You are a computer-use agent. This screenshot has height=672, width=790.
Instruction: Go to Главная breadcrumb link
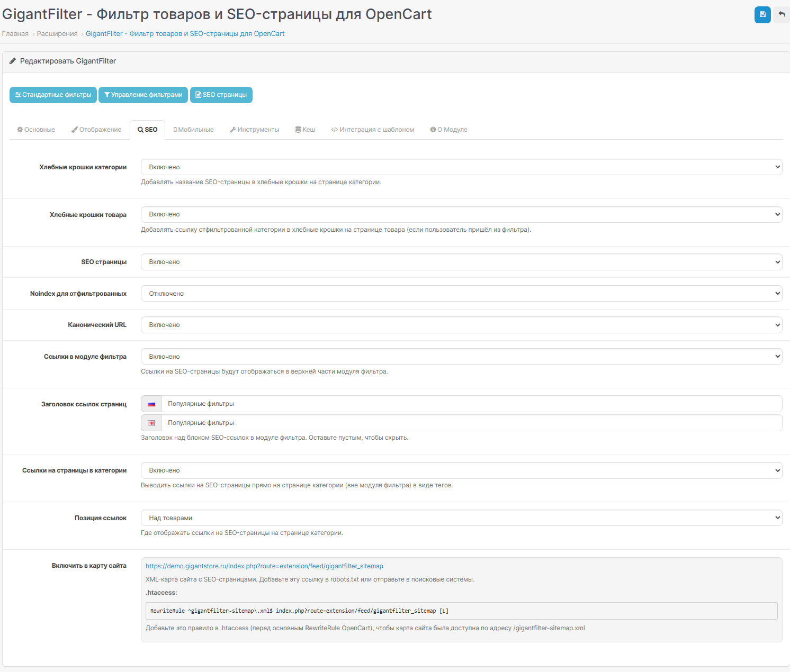coord(15,33)
